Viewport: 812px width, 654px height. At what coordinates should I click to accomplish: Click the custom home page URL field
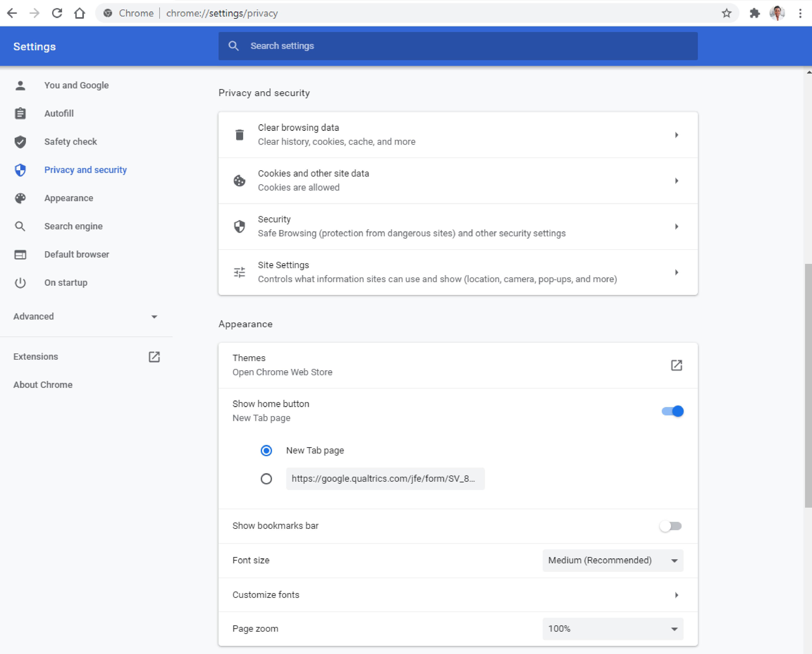pos(385,479)
